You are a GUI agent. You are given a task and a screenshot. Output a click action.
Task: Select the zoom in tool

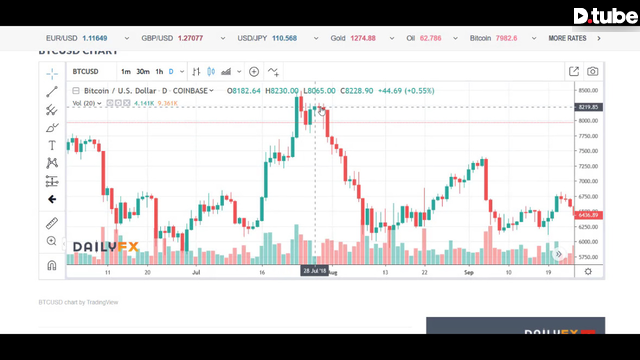pos(51,241)
